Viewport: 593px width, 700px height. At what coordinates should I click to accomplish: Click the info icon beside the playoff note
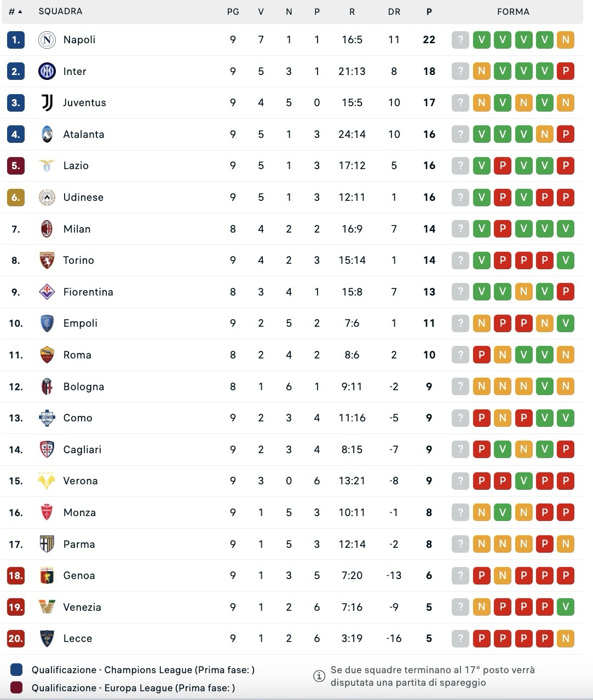319,676
